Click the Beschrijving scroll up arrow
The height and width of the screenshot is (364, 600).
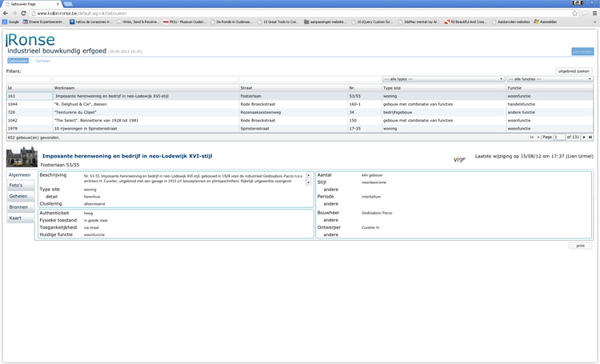[x=309, y=175]
